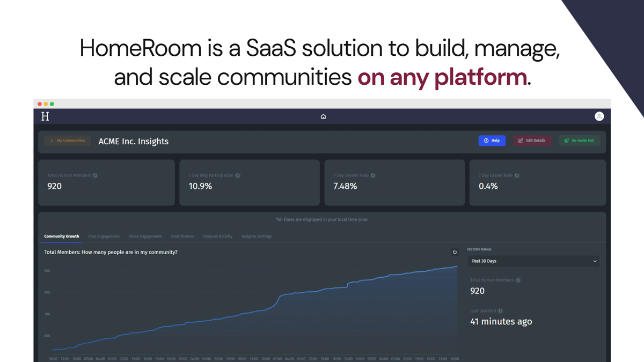Click the info icon next to 7 Day Growth Rate
The image size is (644, 362).
click(x=373, y=175)
